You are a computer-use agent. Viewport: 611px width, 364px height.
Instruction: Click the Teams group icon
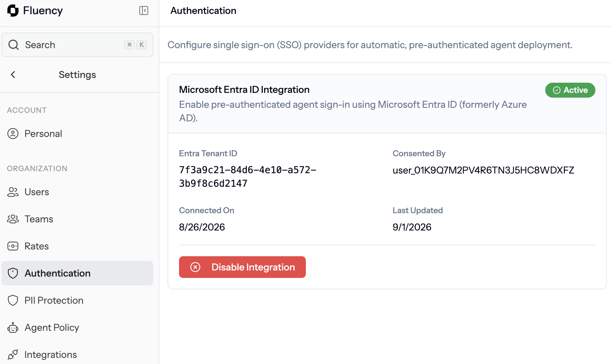(x=13, y=219)
